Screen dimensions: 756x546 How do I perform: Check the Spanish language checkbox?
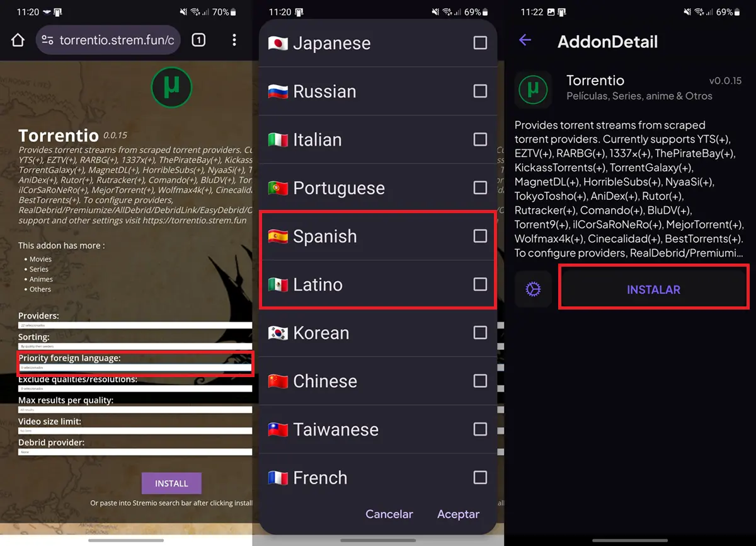[x=480, y=236]
